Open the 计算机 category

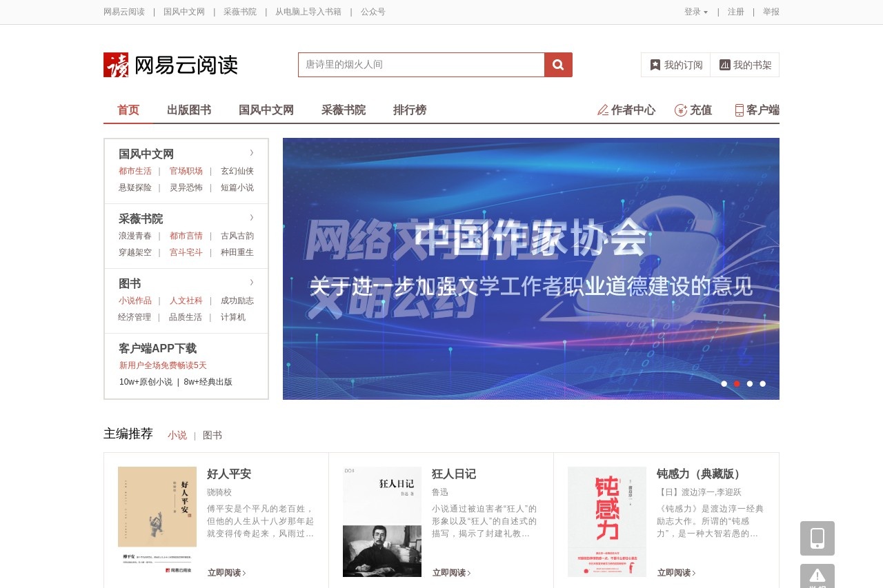[x=233, y=317]
